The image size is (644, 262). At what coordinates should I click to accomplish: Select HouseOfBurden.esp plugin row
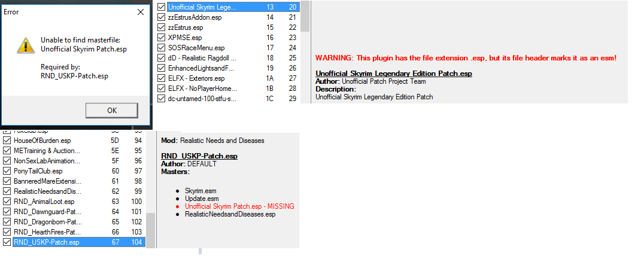click(x=78, y=141)
